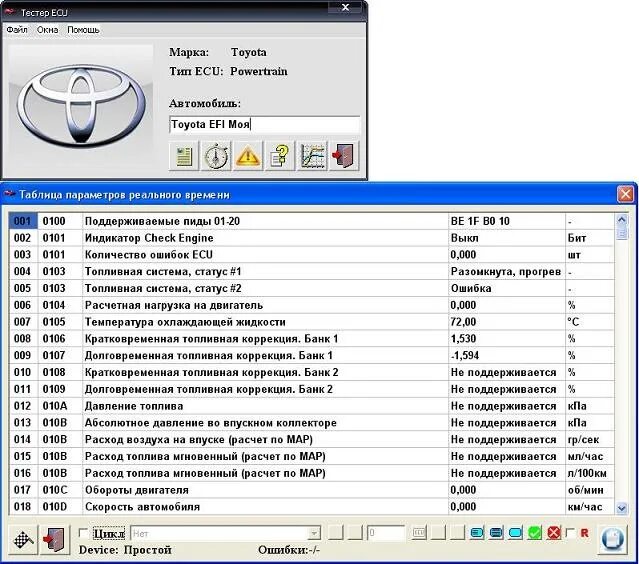Select row Топливная система, статус #2
The image size is (639, 564).
click(311, 289)
